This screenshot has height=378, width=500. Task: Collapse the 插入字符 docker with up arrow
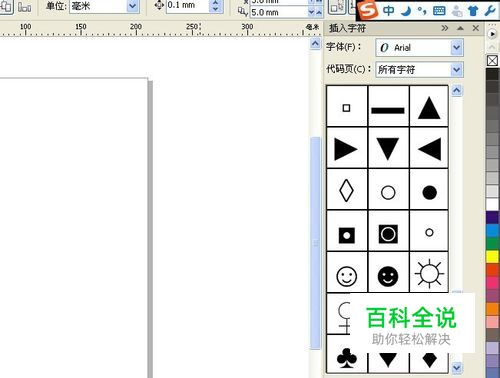tap(460, 28)
